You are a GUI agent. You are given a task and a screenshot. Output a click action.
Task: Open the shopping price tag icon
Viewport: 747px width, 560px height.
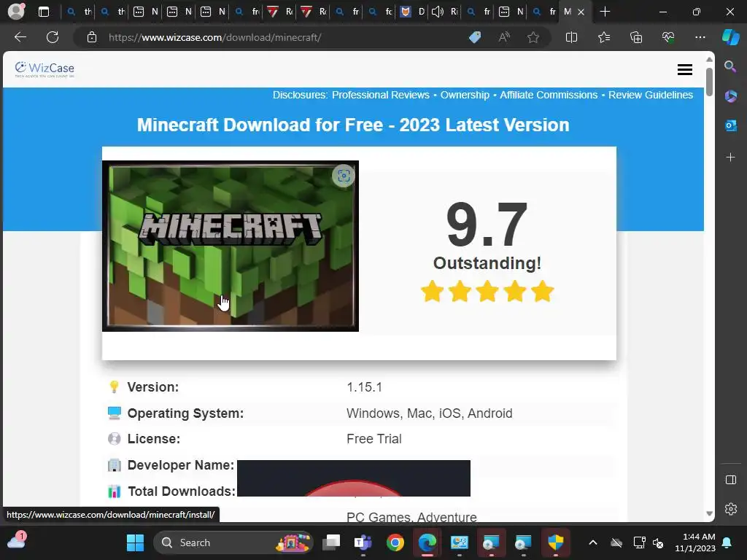[x=475, y=37]
